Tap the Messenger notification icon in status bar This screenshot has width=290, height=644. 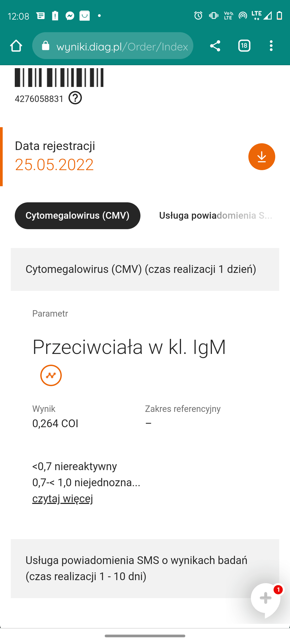click(70, 16)
